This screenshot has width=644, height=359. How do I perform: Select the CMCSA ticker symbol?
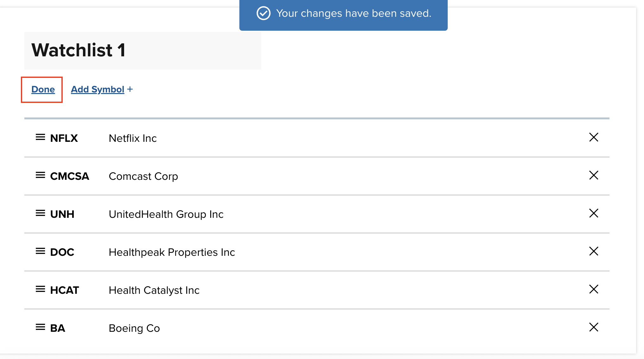[70, 176]
